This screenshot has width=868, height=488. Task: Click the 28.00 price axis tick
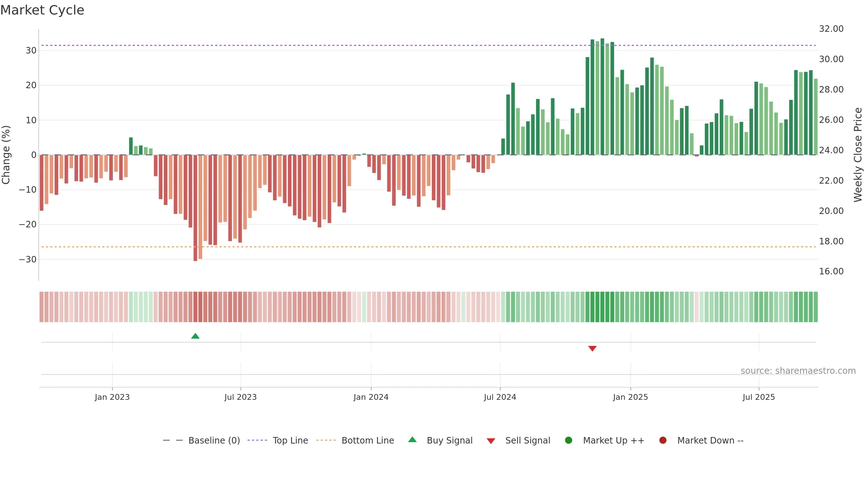click(831, 89)
